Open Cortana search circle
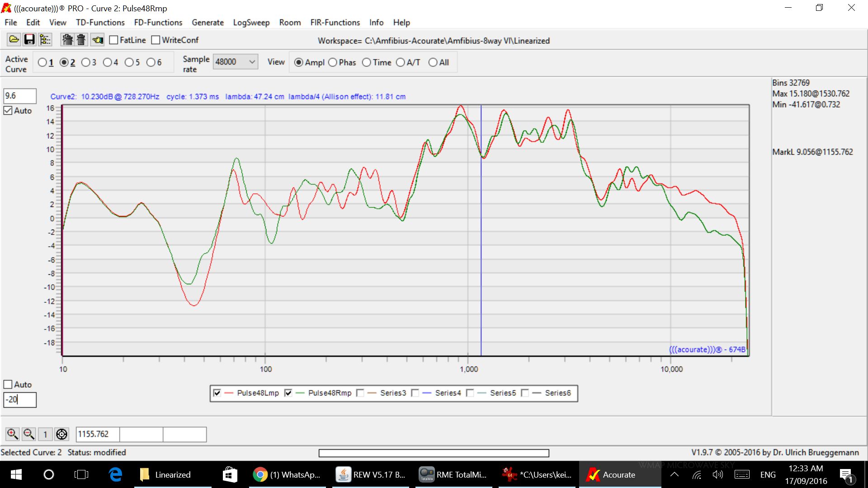This screenshot has width=868, height=488. tap(48, 474)
